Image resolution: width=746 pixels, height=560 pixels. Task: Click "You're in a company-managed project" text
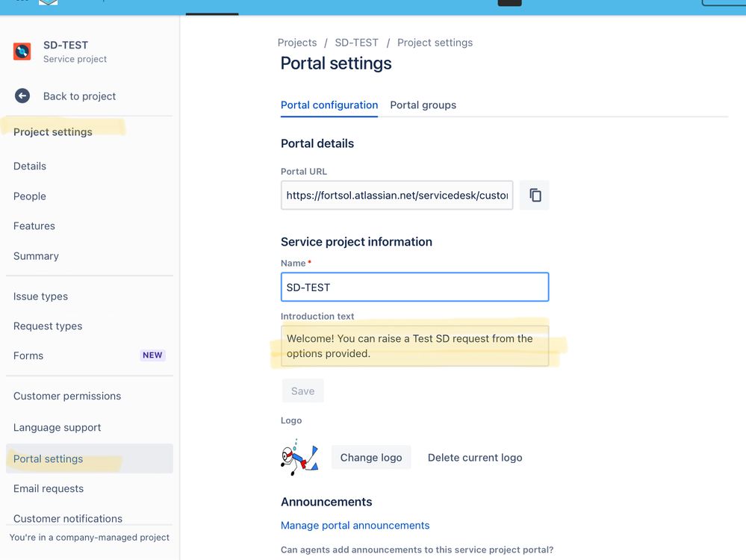pos(90,537)
